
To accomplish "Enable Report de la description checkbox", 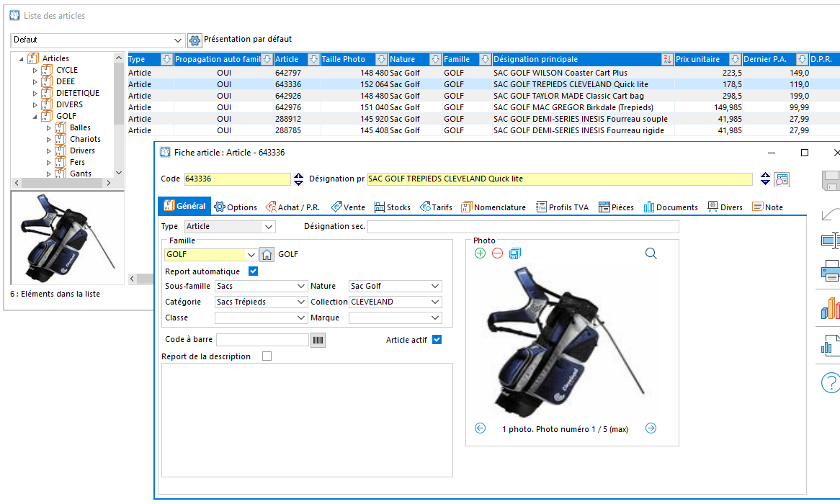I will pyautogui.click(x=267, y=356).
